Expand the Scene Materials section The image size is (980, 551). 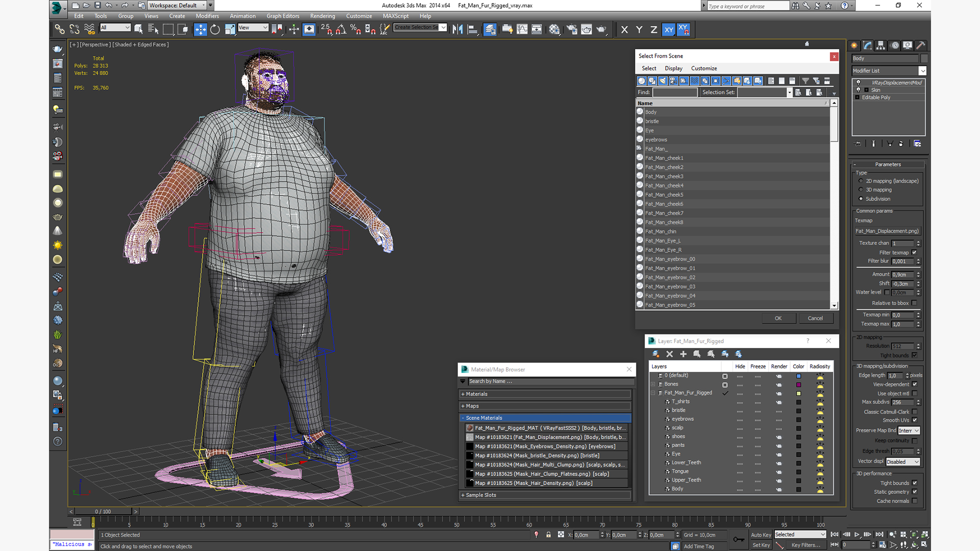(463, 417)
